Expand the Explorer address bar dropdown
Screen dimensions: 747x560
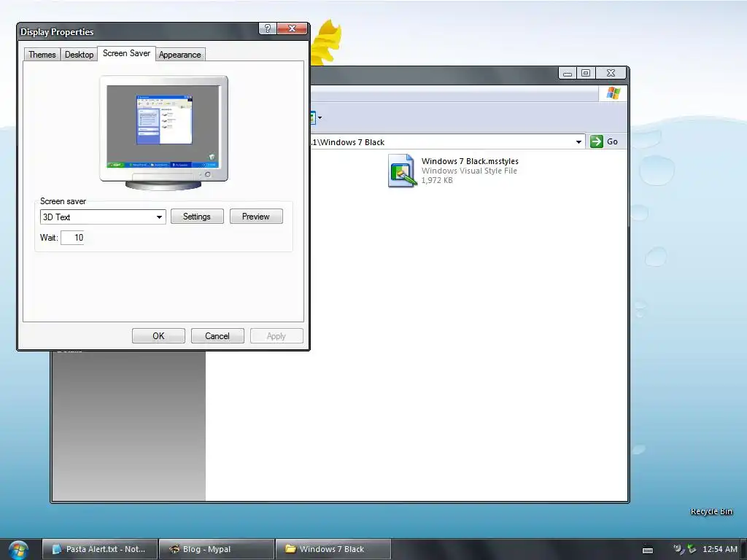578,142
